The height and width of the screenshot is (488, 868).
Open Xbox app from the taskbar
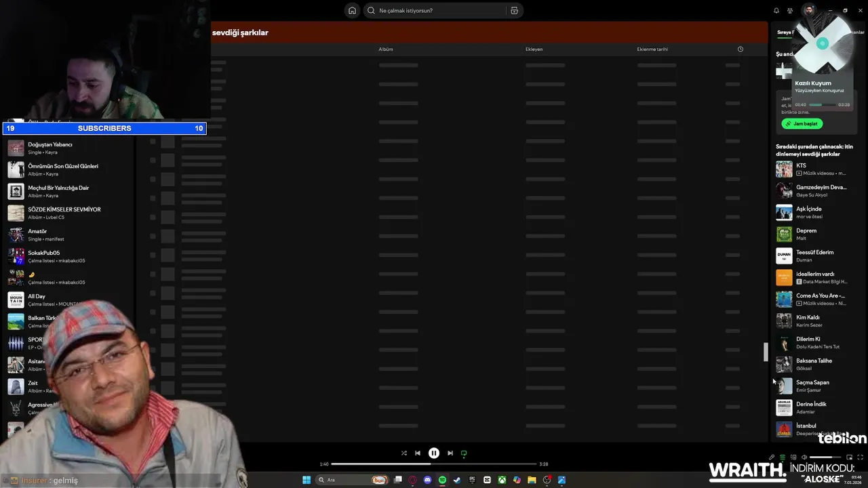pyautogui.click(x=502, y=480)
